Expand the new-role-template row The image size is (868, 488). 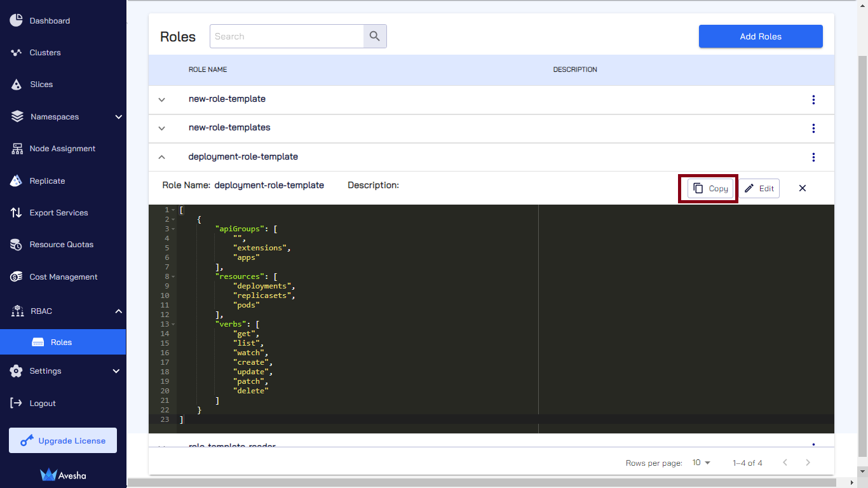pos(161,100)
